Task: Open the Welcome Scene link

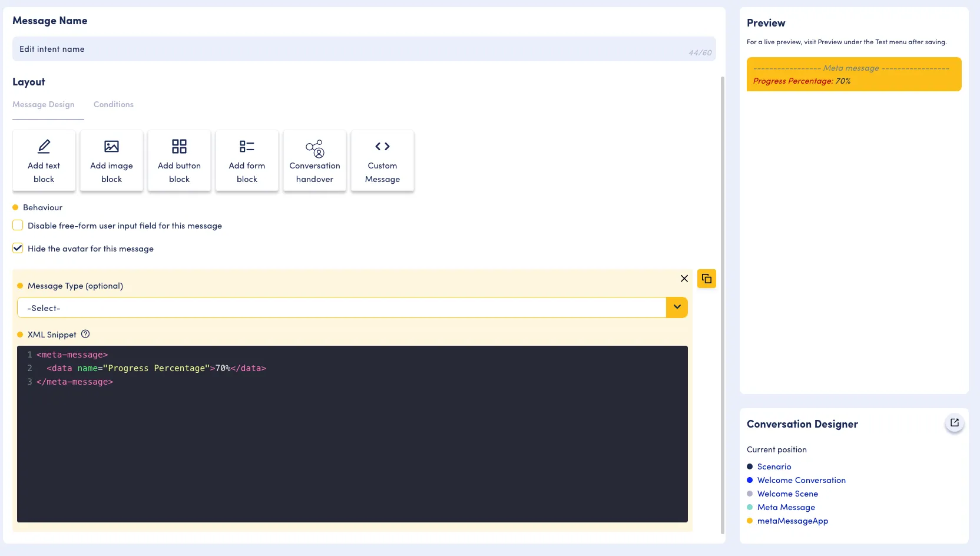Action: 787,494
